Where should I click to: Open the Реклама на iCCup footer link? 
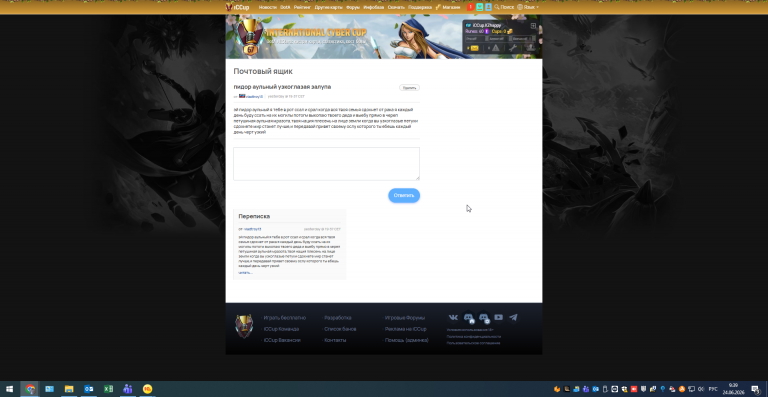(x=406, y=329)
